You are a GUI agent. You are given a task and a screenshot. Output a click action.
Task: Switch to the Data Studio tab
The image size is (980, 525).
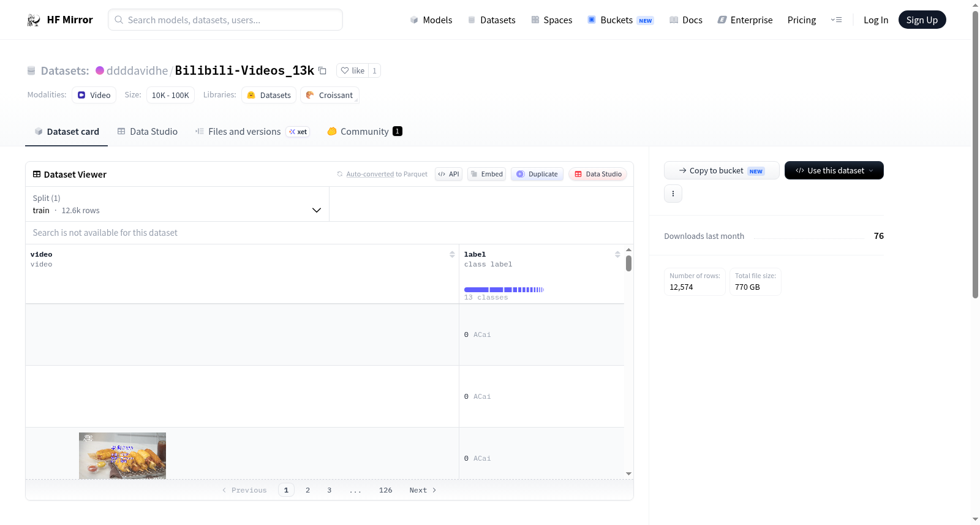tap(148, 132)
